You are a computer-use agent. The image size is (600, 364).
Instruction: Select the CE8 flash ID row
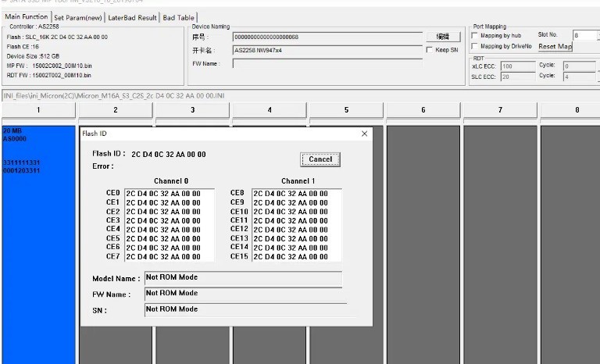296,194
